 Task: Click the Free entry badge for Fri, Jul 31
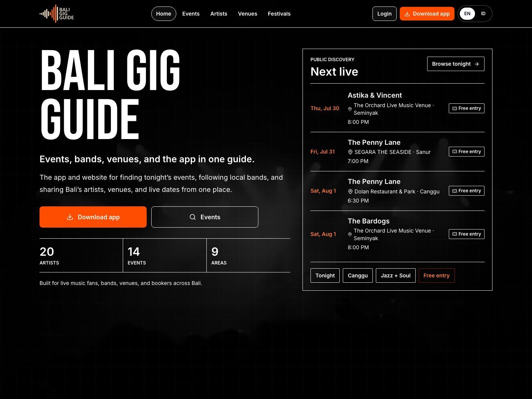pyautogui.click(x=467, y=152)
